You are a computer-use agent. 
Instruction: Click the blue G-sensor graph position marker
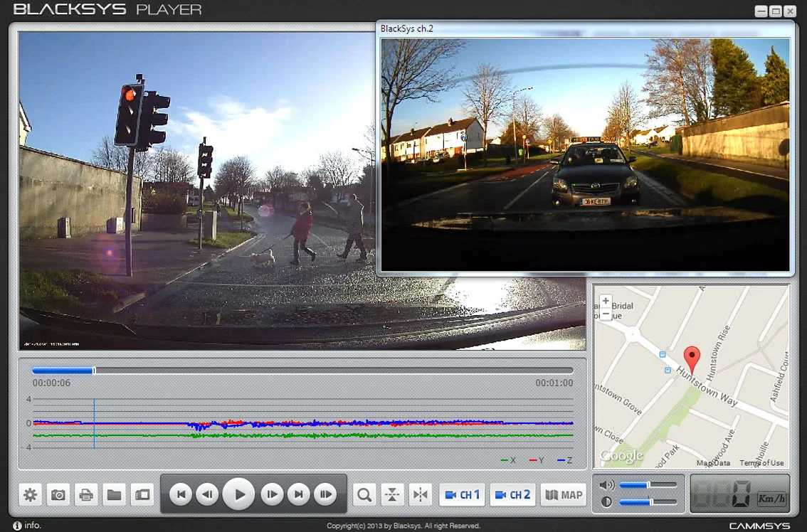pyautogui.click(x=94, y=423)
